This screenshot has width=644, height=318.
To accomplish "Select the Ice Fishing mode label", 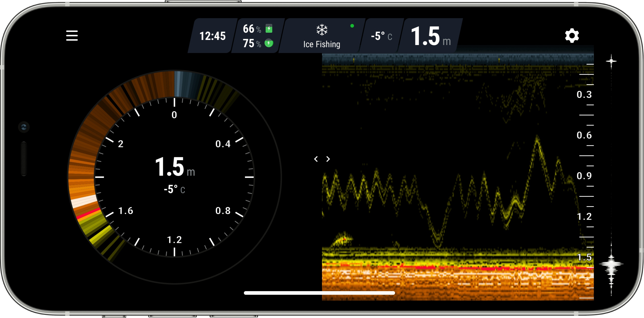I will 321,44.
